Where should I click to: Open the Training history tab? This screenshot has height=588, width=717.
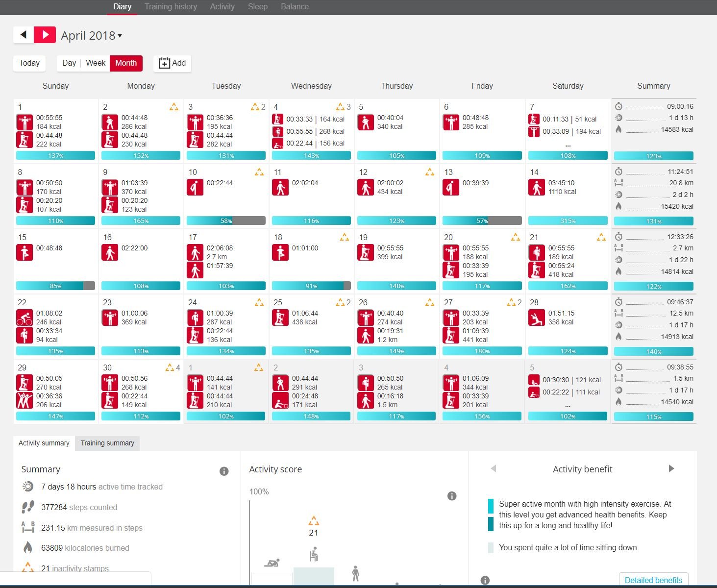click(x=171, y=7)
